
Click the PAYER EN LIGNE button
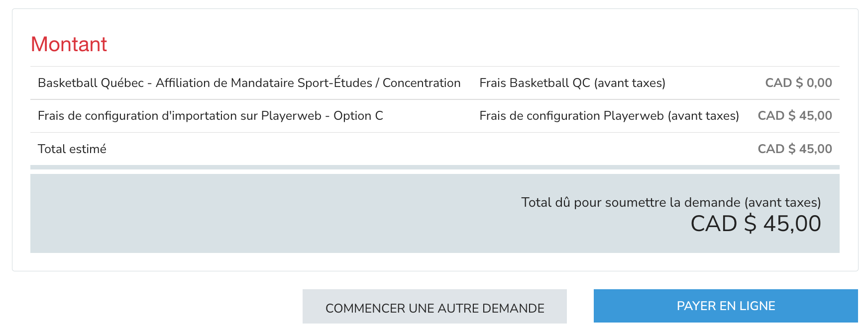(726, 306)
